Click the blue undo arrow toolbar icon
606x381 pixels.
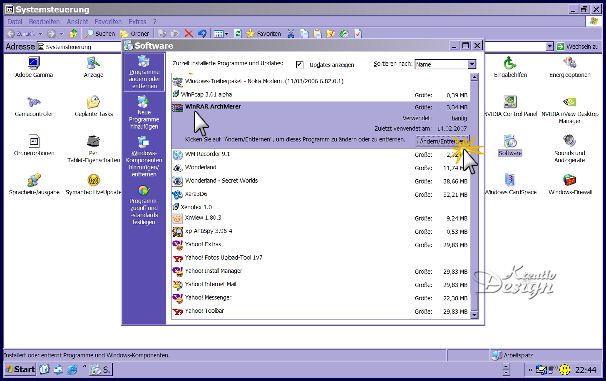pos(202,34)
